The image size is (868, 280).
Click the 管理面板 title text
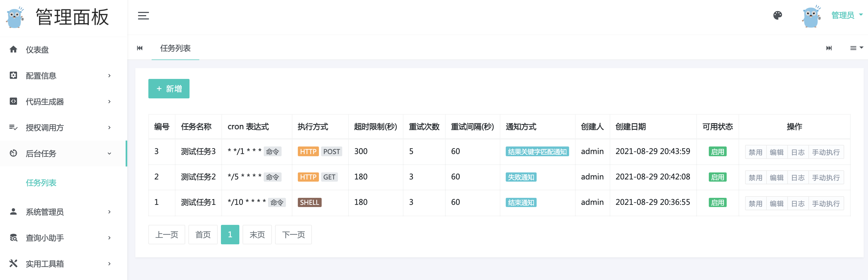coord(72,17)
